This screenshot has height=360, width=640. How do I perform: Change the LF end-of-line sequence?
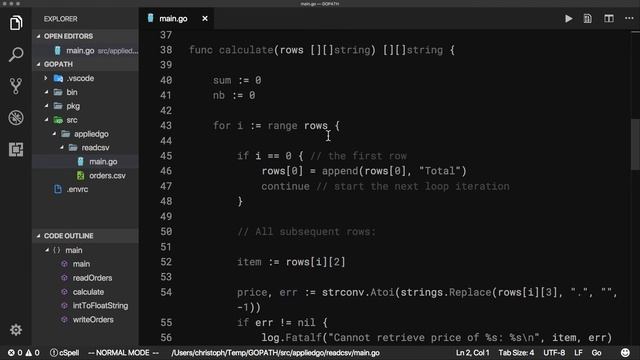(578, 353)
